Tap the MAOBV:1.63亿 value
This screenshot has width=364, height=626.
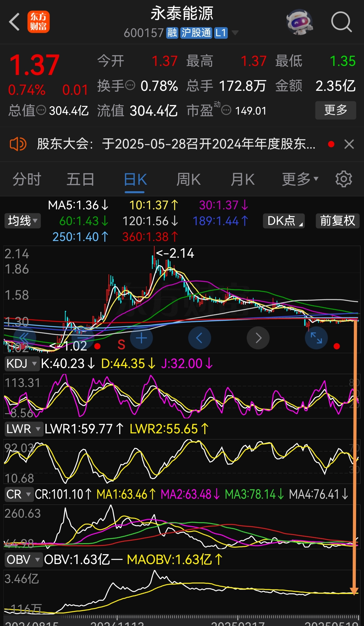click(175, 560)
